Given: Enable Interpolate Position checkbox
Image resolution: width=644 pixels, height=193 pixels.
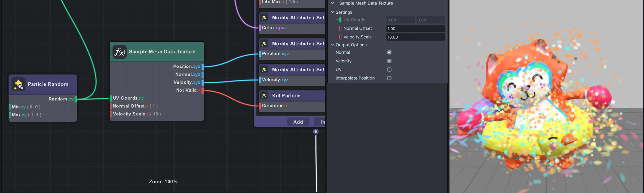Looking at the screenshot, I should [x=389, y=78].
